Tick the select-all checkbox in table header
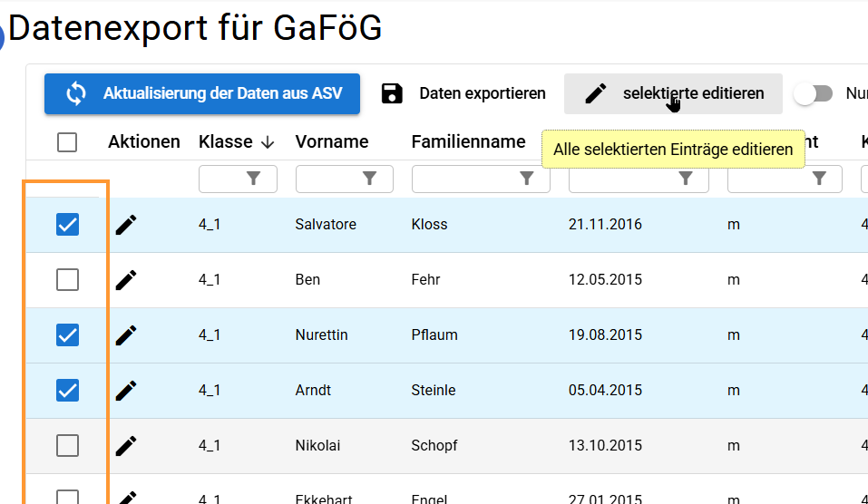868x504 pixels. [67, 141]
